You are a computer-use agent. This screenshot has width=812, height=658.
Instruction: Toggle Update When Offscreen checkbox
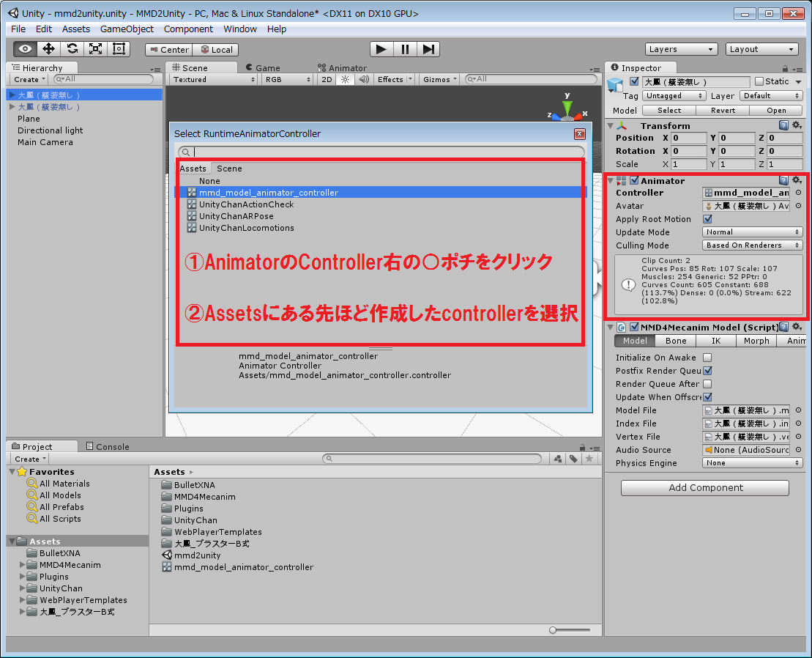pyautogui.click(x=707, y=397)
